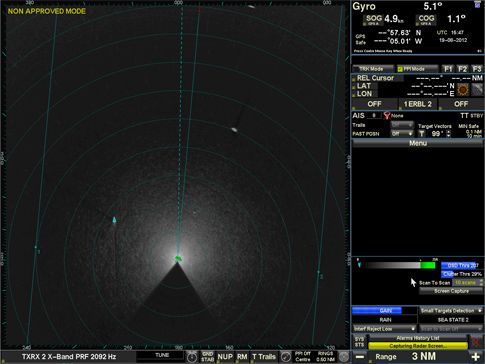Toggle RM motion mode

pyautogui.click(x=242, y=357)
